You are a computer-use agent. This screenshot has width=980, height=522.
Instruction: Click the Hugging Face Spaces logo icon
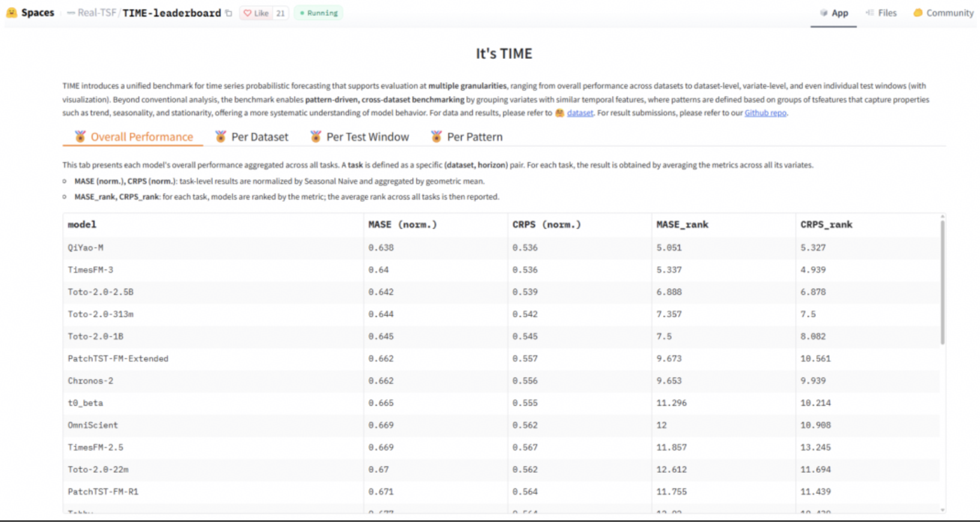[11, 13]
